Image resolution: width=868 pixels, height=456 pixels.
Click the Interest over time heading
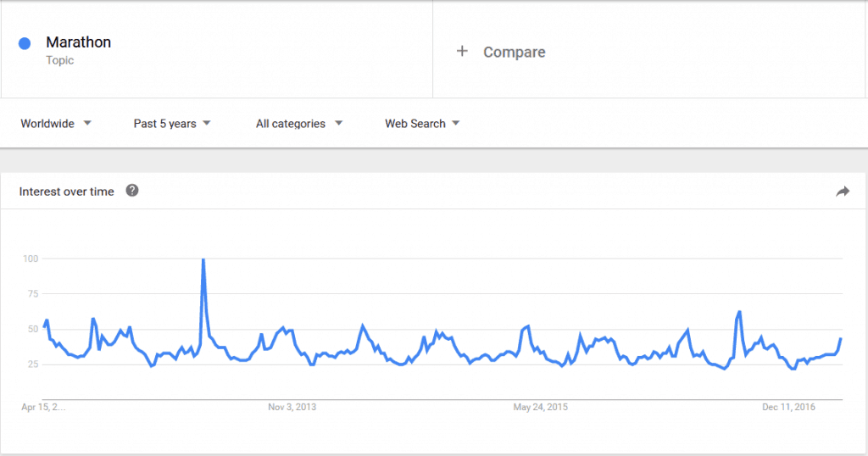pos(66,192)
